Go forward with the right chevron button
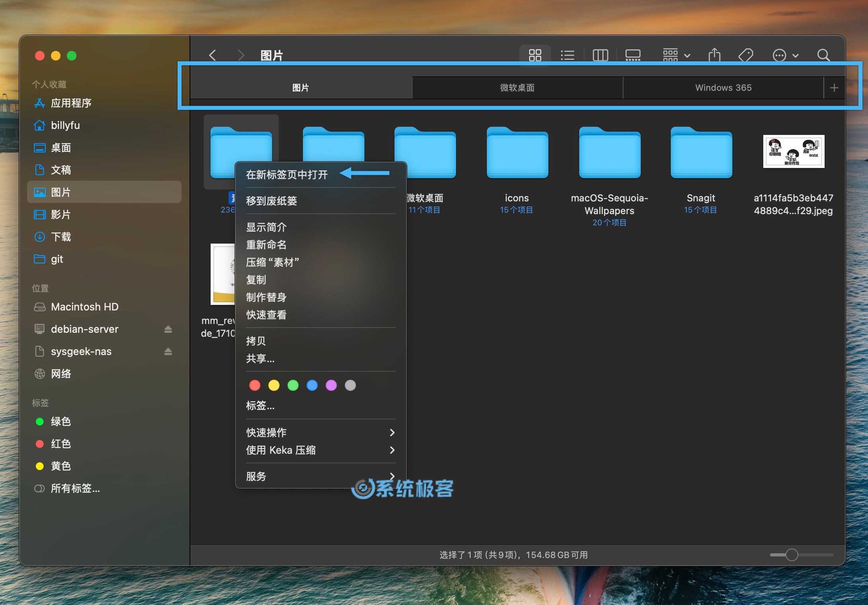868x605 pixels. click(240, 55)
